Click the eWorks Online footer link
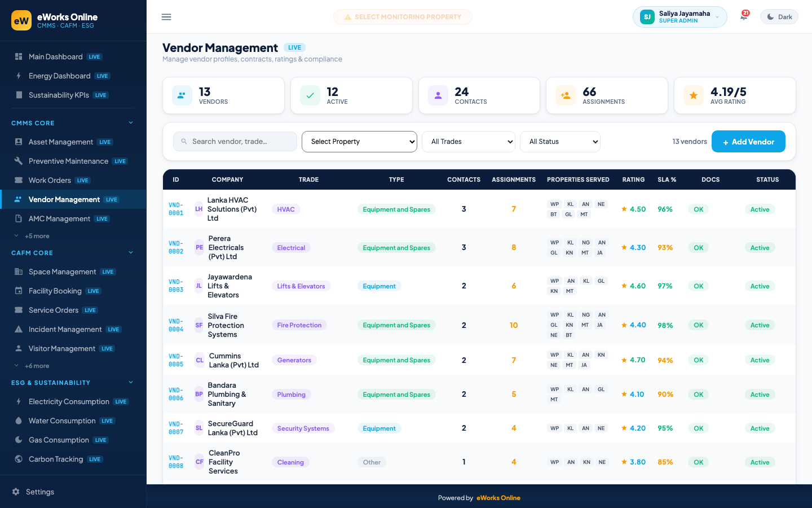Image resolution: width=812 pixels, height=508 pixels. (498, 498)
